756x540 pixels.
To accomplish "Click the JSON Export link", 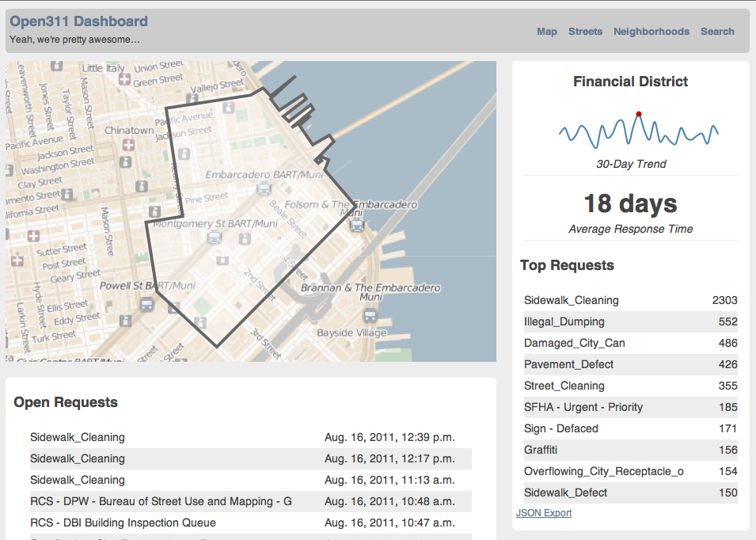I will point(544,513).
